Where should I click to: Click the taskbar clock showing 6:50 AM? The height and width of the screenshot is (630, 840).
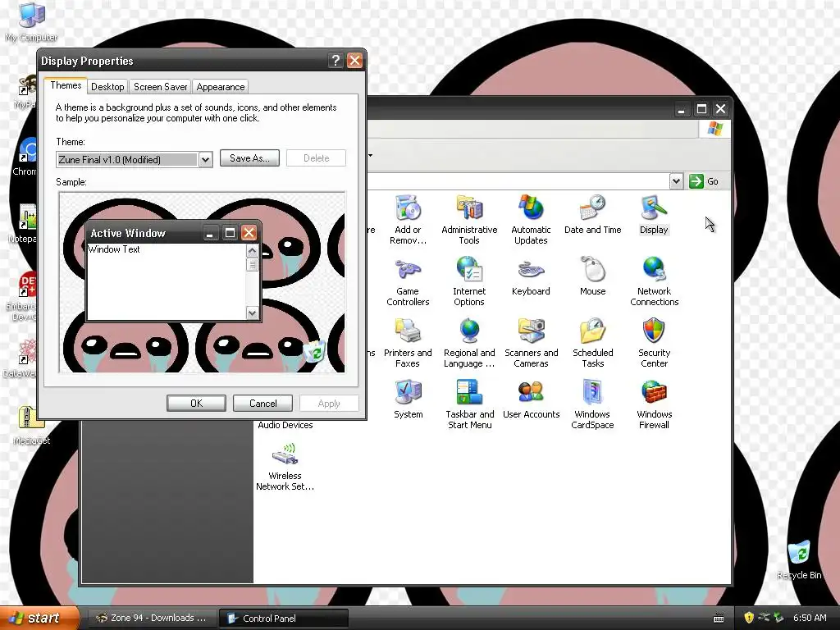[x=810, y=618]
